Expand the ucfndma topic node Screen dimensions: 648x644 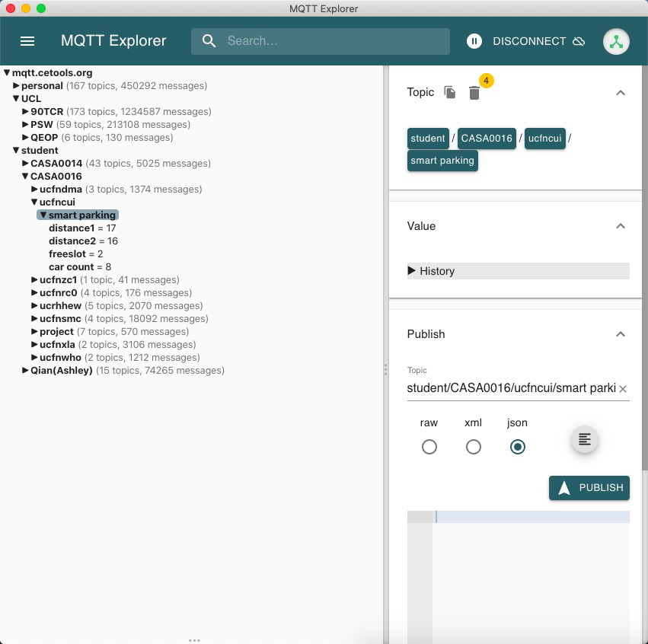(35, 190)
